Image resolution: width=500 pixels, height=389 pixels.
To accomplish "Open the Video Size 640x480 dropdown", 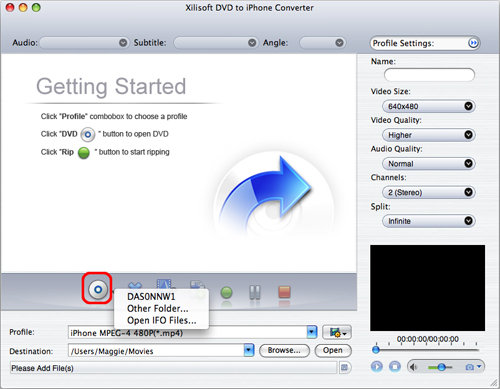I will tap(428, 106).
